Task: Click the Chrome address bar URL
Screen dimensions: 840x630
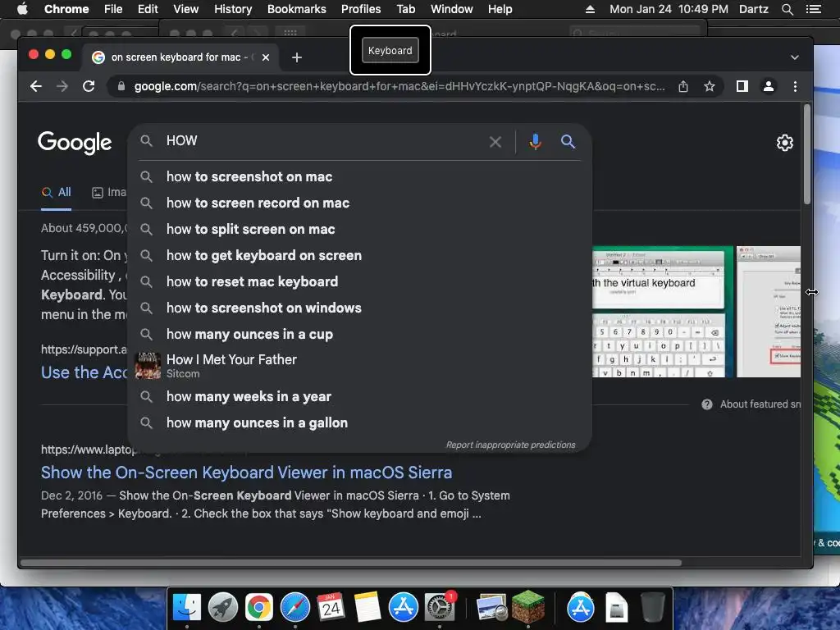Action: click(399, 86)
